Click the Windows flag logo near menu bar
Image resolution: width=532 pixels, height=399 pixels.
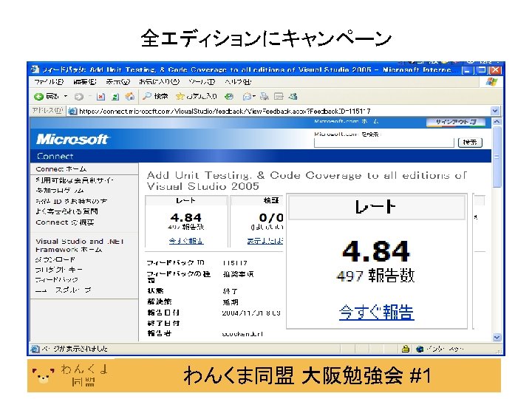click(x=491, y=82)
